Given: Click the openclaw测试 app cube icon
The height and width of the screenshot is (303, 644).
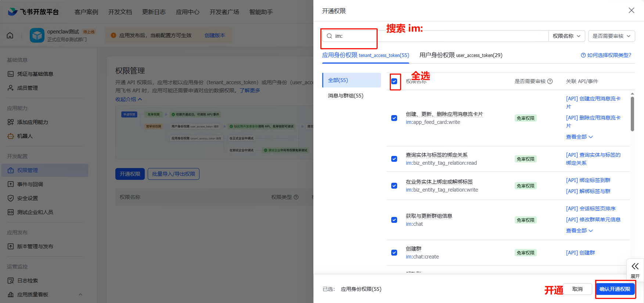Looking at the screenshot, I should (x=37, y=35).
